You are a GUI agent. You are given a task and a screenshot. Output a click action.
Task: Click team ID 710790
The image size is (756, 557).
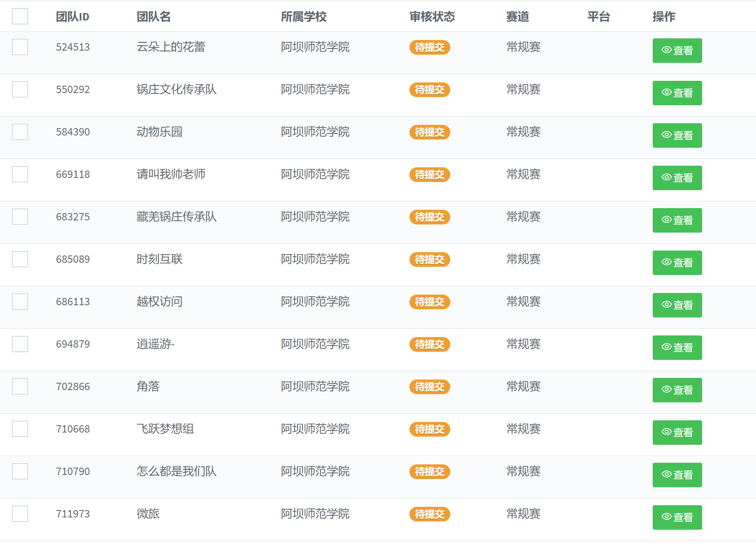click(x=73, y=471)
